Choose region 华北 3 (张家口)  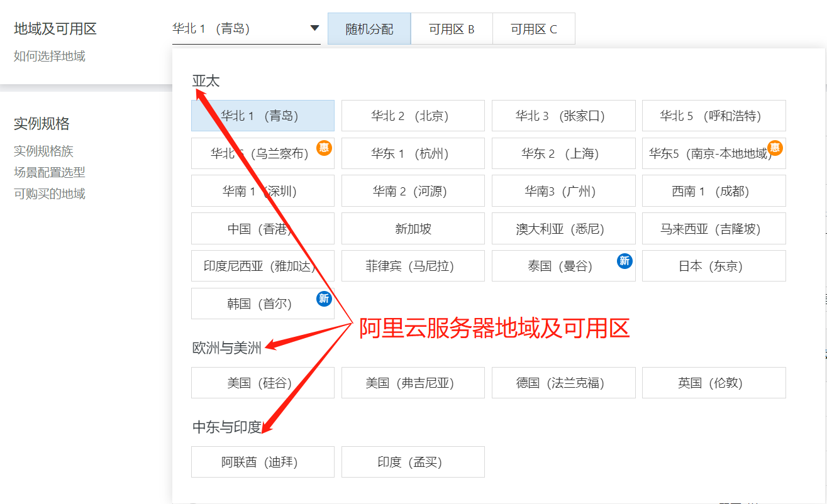point(563,116)
